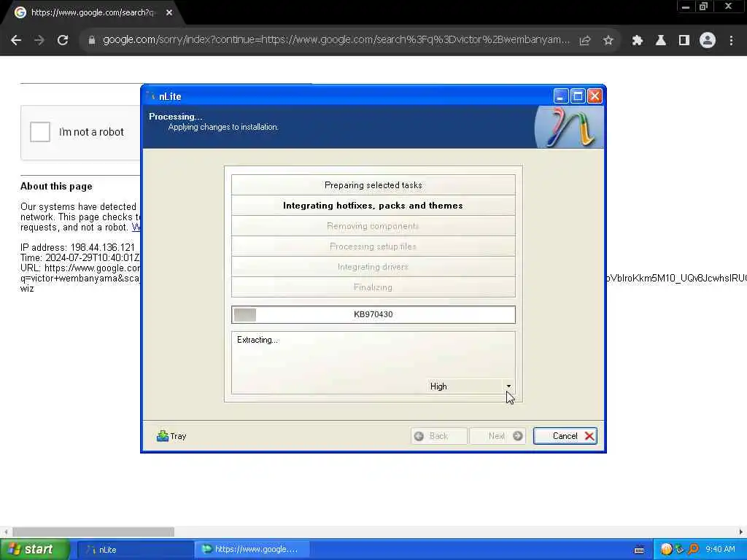Click the nLite title bar icon
The height and width of the screenshot is (560, 747).
click(x=152, y=96)
